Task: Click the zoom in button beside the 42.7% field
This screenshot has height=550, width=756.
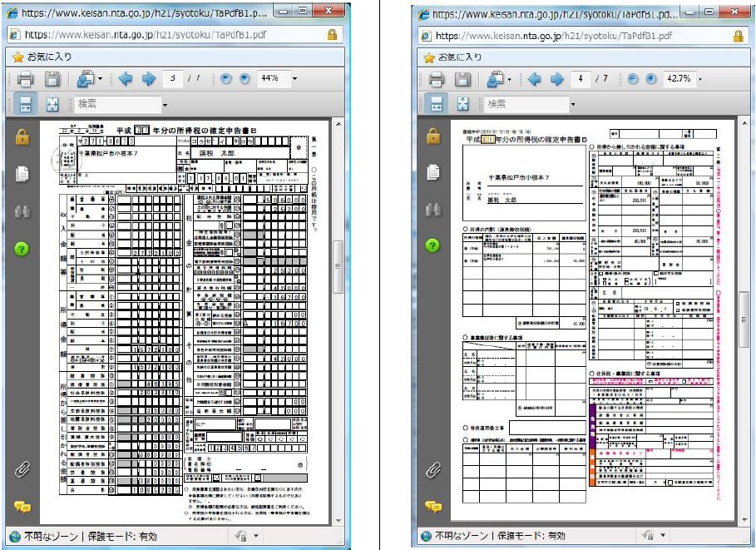Action: click(651, 79)
